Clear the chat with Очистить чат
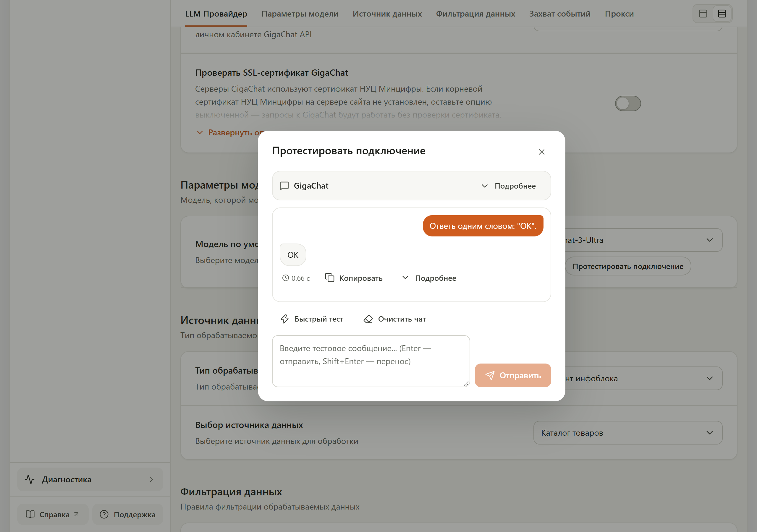The width and height of the screenshot is (757, 532). pyautogui.click(x=395, y=319)
